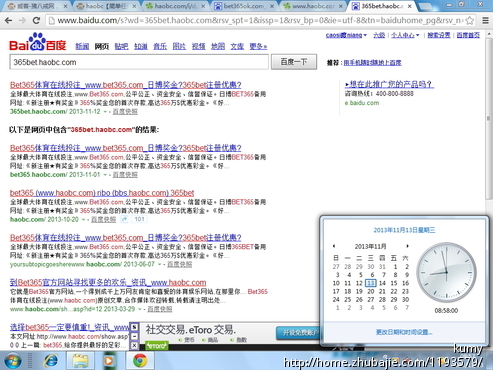
Task: Open the Chrome menu (three bars) icon
Action: click(486, 21)
